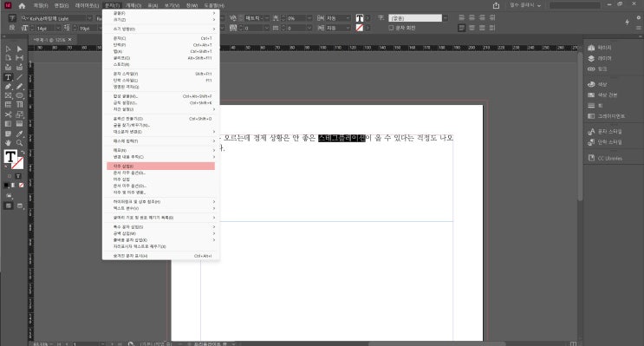Image resolution: width=644 pixels, height=346 pixels.
Task: Open the 링크 (Links) panel
Action: coord(597,69)
